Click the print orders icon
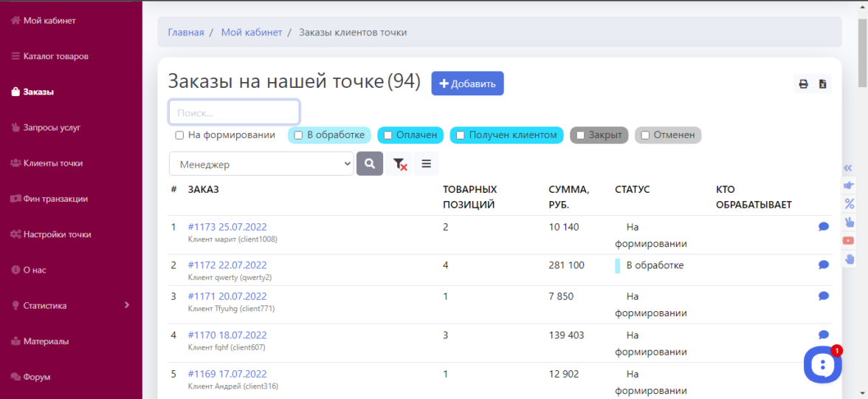868x399 pixels. 803,84
